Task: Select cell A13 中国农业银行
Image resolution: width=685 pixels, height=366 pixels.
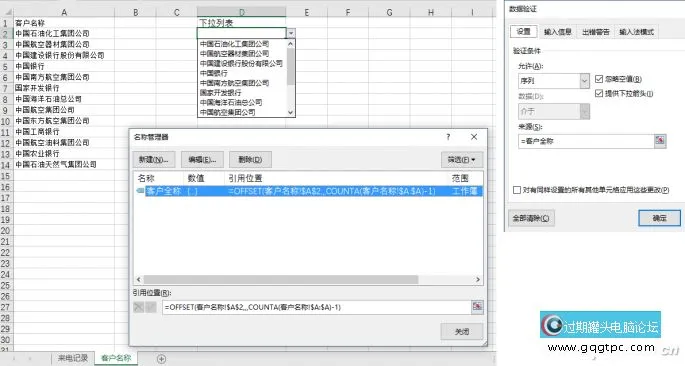Action: pos(64,154)
